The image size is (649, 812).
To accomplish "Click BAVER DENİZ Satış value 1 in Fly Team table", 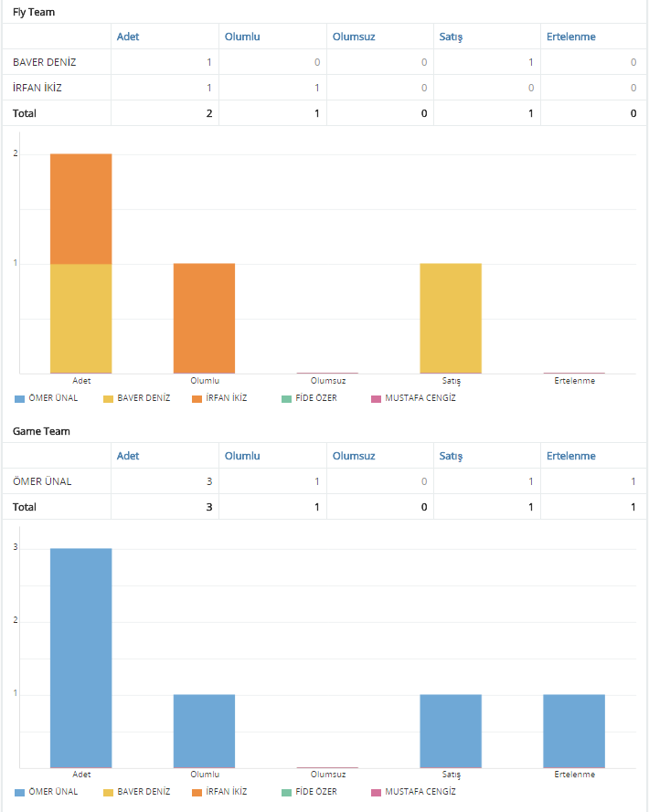I will [x=531, y=62].
